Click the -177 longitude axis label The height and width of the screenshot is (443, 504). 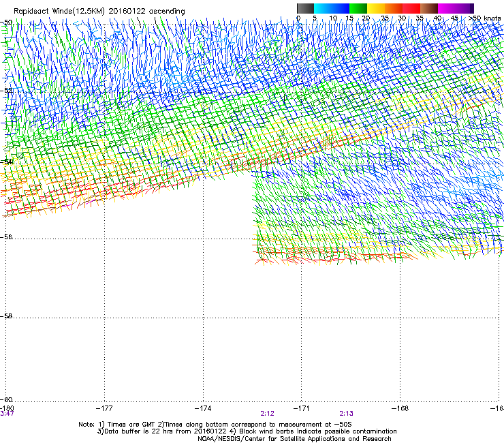[104, 408]
